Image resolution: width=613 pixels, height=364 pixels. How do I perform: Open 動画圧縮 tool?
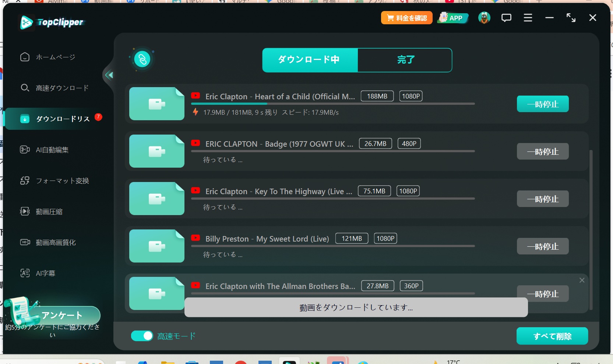[49, 211]
